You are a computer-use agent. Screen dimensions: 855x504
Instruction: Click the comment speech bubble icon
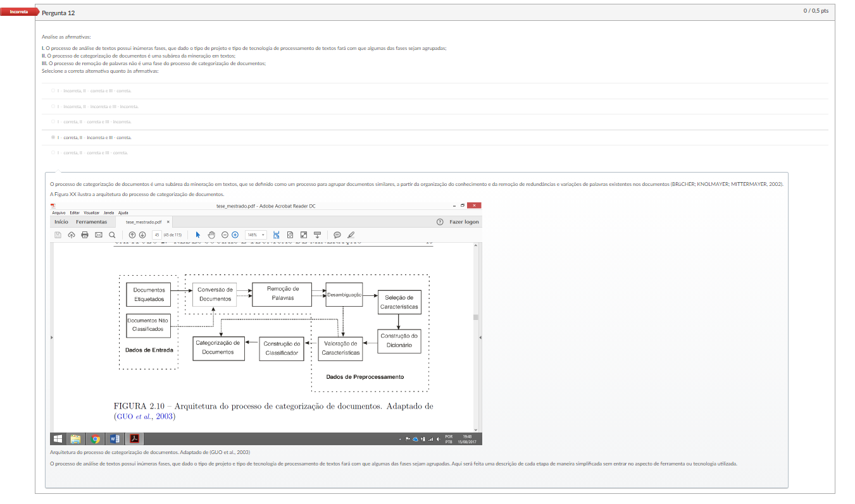pos(337,235)
